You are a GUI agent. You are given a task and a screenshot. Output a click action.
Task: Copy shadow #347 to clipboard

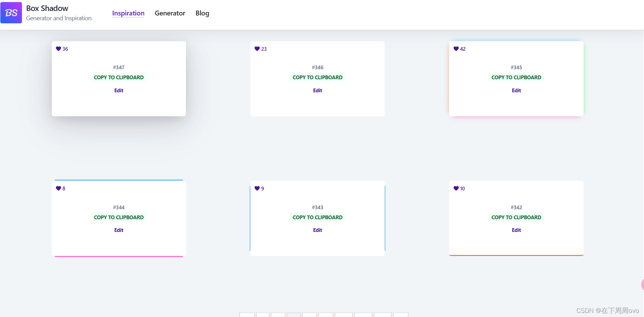(x=119, y=78)
